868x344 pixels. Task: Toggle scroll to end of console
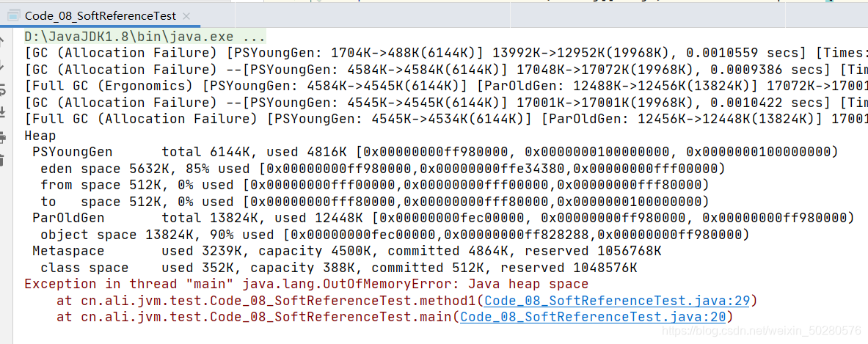point(3,112)
